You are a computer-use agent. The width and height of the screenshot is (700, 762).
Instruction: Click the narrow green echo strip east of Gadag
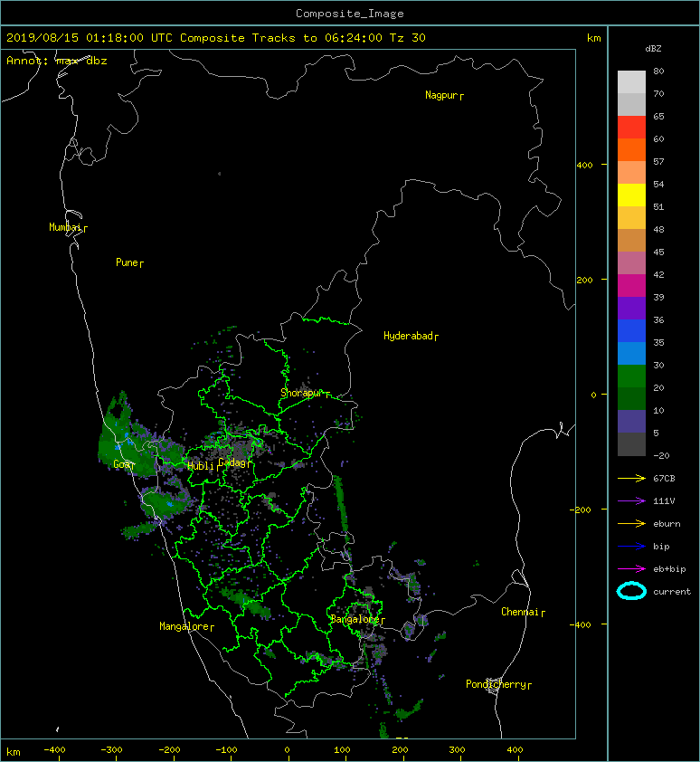coord(341,505)
